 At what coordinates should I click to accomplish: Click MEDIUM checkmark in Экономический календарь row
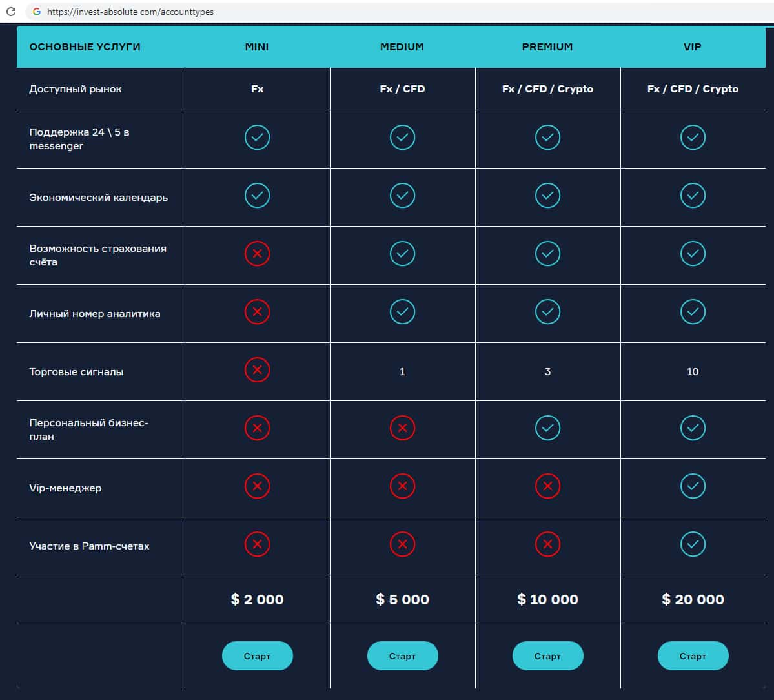point(402,196)
